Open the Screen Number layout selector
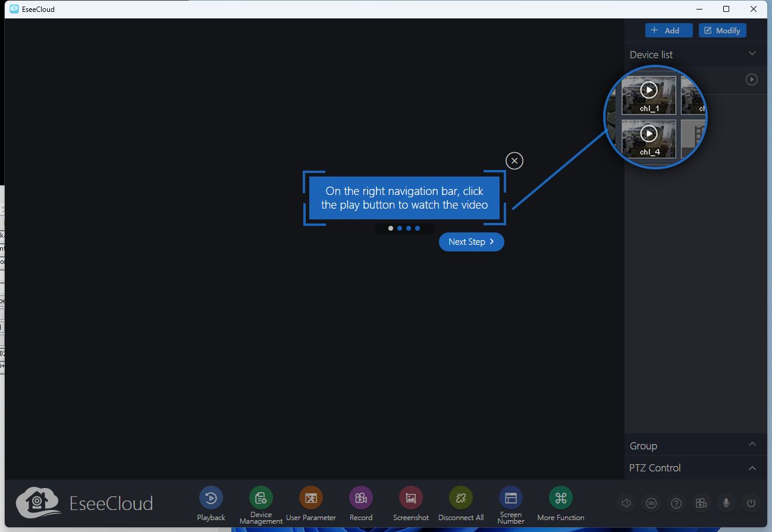 click(x=510, y=498)
